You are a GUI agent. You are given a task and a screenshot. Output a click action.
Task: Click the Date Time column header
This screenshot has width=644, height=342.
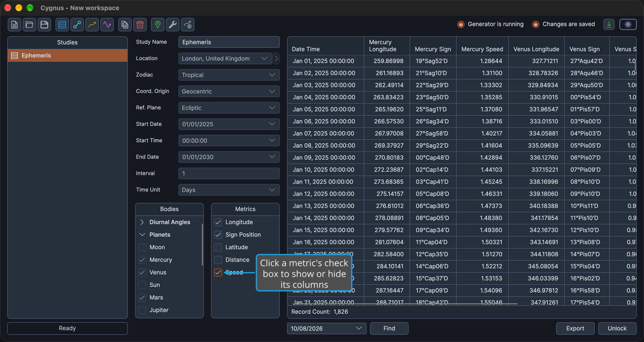tap(326, 46)
